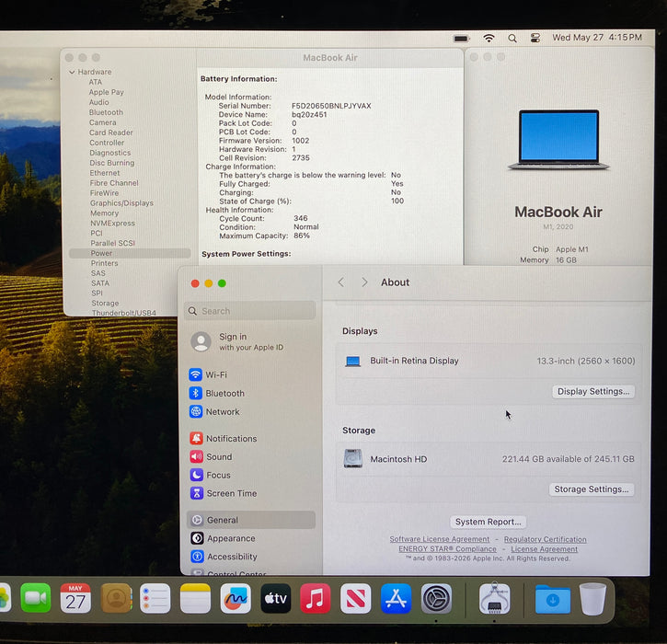Click the Notifications bell icon in Settings
This screenshot has height=644, width=667.
point(196,438)
